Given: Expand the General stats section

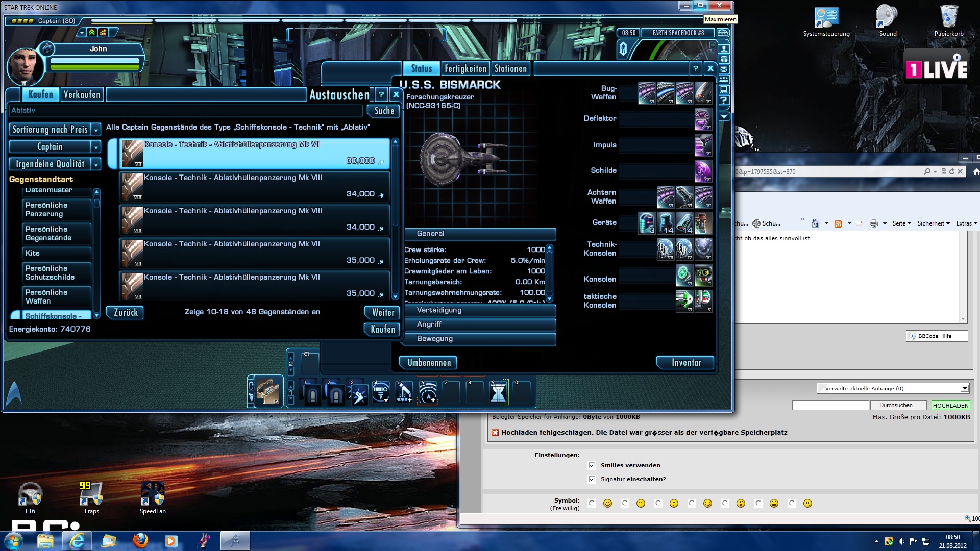Looking at the screenshot, I should pyautogui.click(x=480, y=234).
